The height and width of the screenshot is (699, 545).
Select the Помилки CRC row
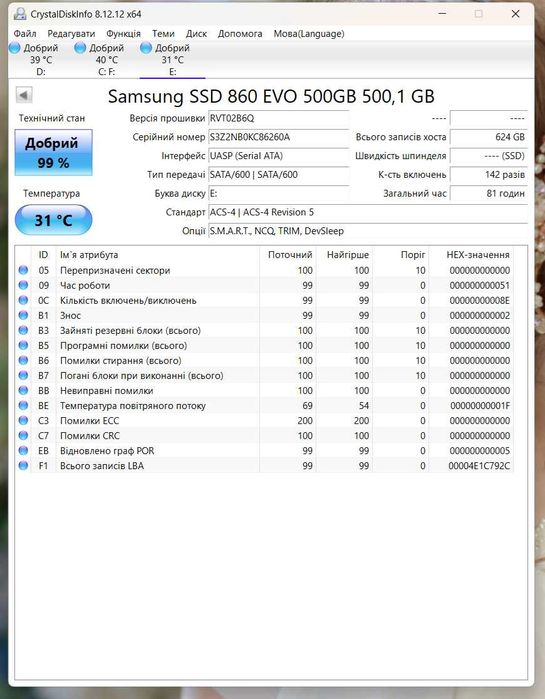click(x=265, y=436)
